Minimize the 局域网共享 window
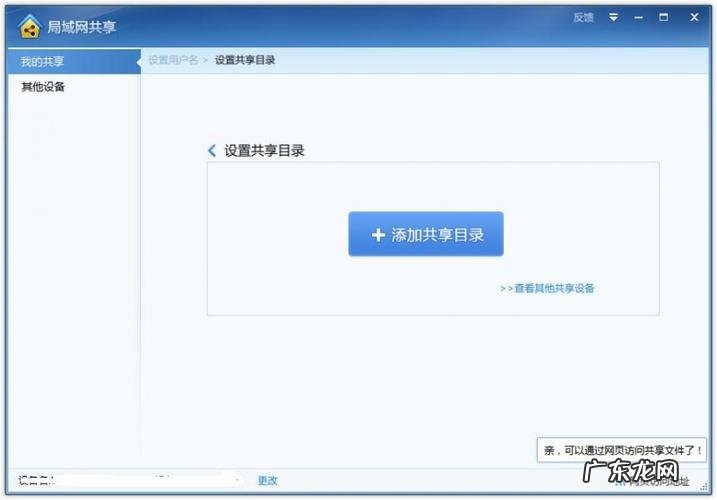Screen dimensions: 717x500 638,18
